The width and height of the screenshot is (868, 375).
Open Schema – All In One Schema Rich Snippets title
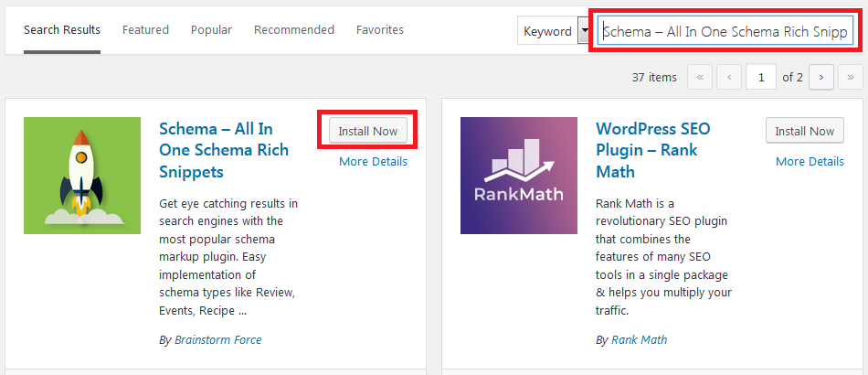[x=224, y=150]
